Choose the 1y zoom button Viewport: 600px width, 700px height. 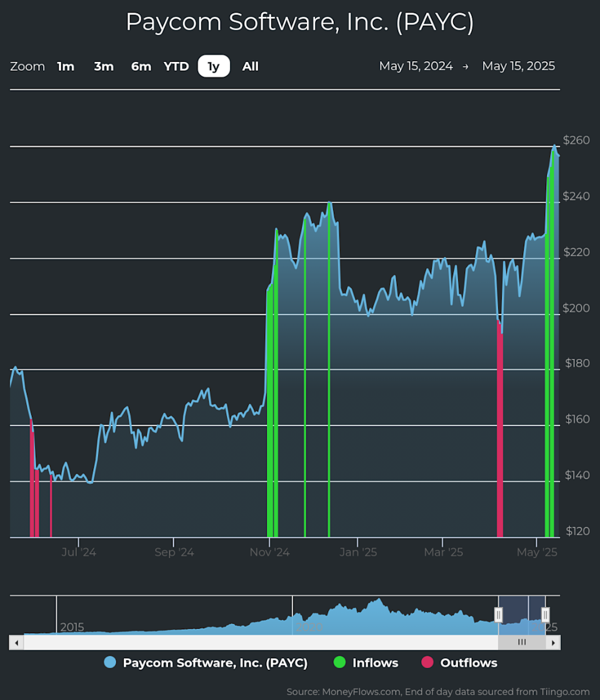point(214,66)
